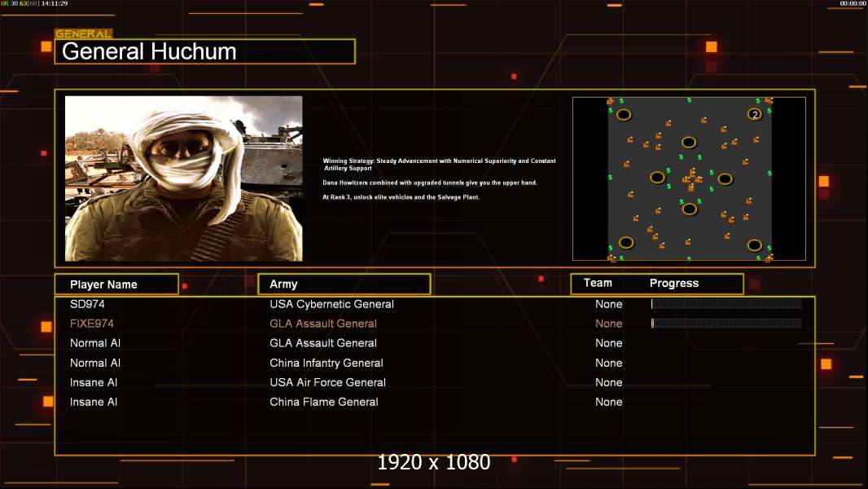
Task: Click FIXE974's highlighted GLA Assault General entry
Action: pyautogui.click(x=323, y=324)
